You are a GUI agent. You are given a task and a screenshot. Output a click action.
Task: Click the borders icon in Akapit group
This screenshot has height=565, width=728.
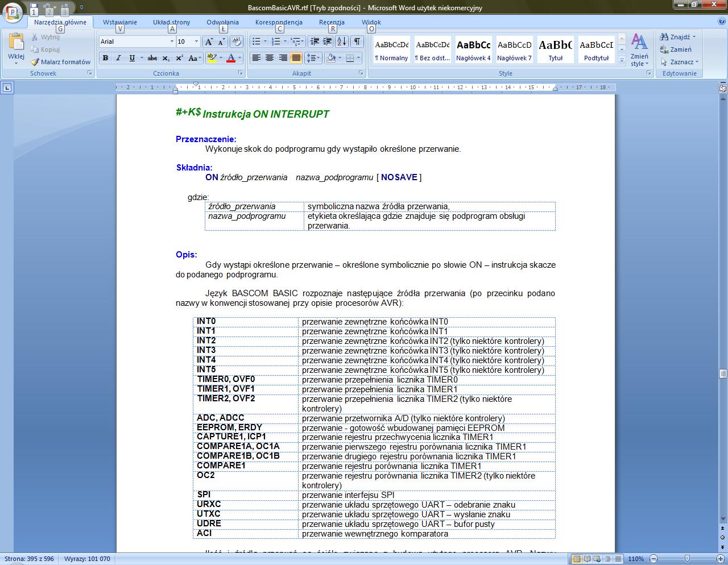350,58
